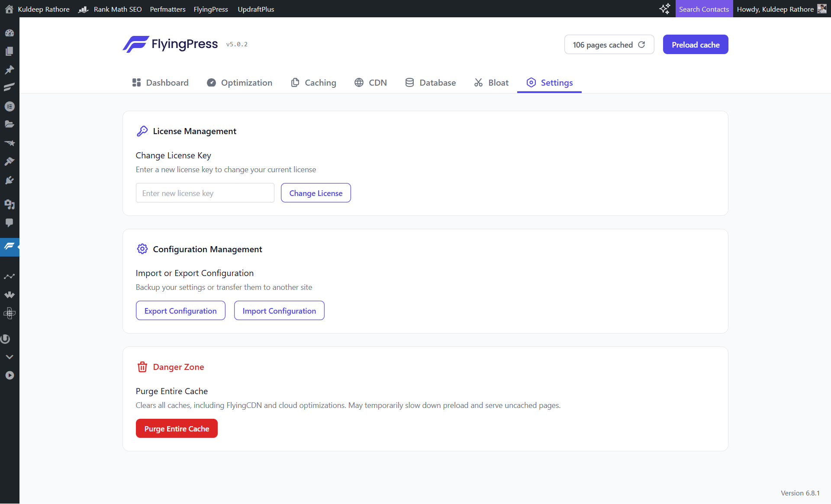This screenshot has height=504, width=831.
Task: Click the refresh icon beside pages cached
Action: pyautogui.click(x=642, y=45)
